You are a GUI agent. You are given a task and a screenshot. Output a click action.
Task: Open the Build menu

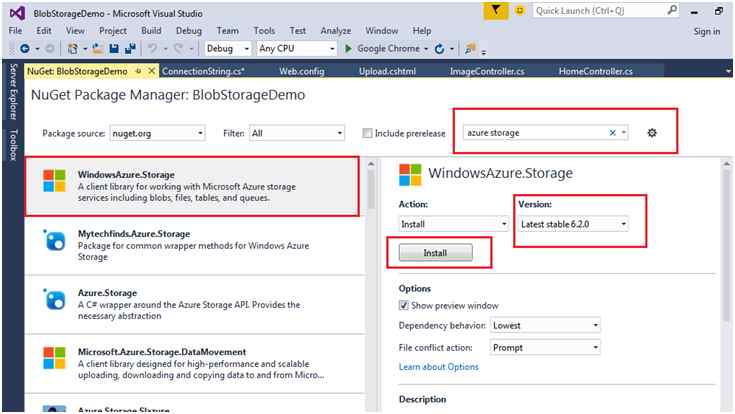pos(151,30)
